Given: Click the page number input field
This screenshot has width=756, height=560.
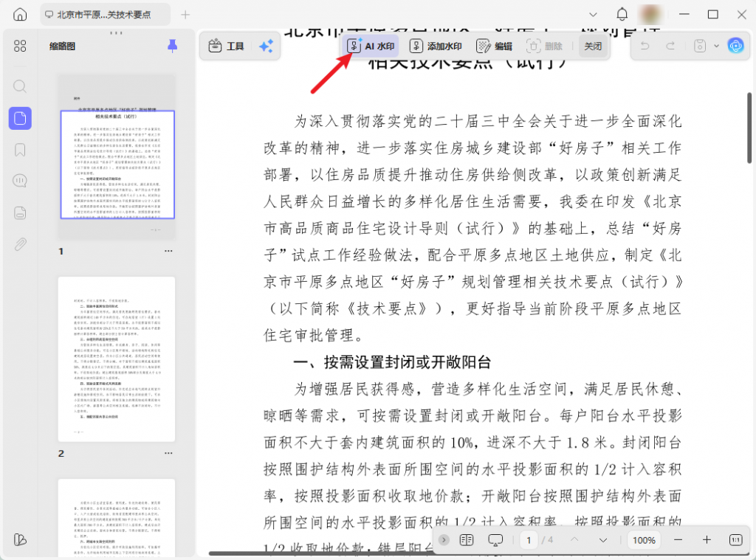Looking at the screenshot, I should [x=529, y=540].
